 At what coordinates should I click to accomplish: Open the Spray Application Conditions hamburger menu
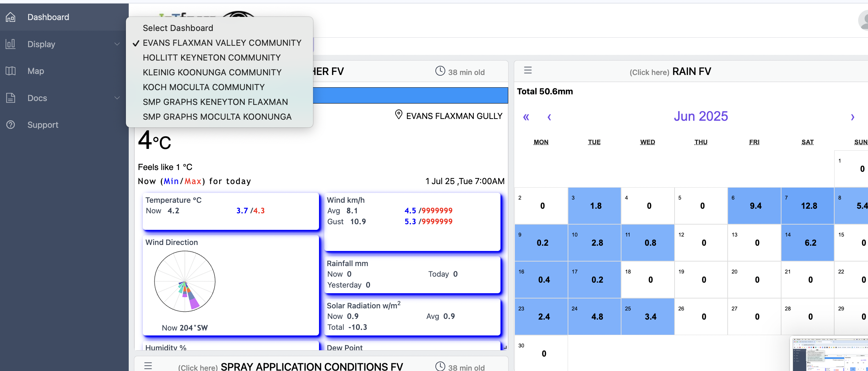148,366
